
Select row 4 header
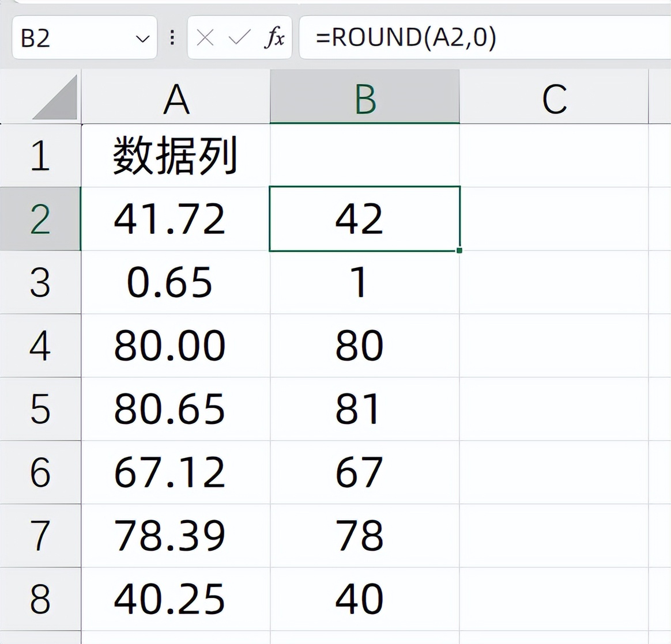pyautogui.click(x=40, y=346)
